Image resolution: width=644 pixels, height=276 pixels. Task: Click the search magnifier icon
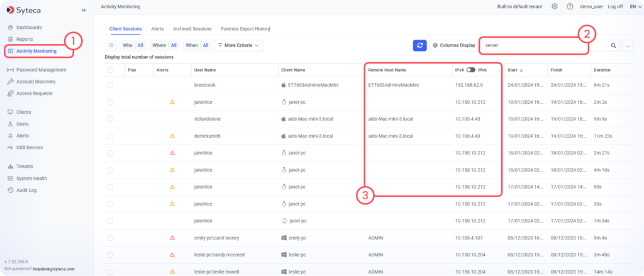(613, 45)
